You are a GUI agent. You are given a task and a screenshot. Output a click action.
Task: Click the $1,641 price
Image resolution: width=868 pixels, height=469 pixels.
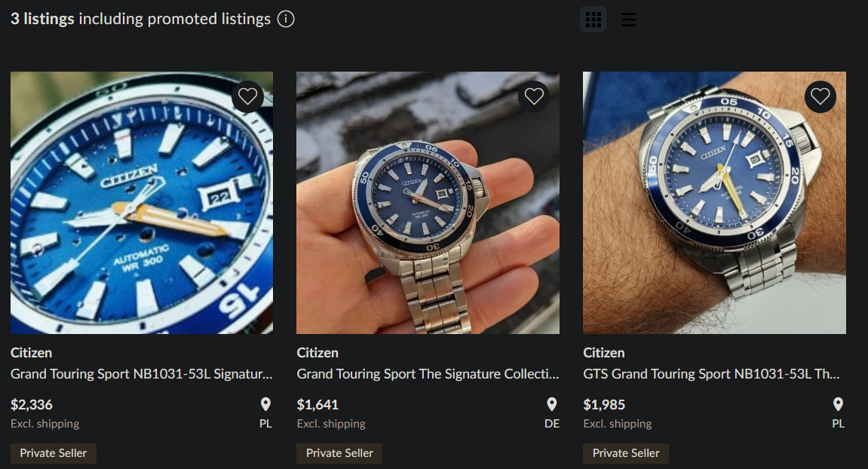318,405
